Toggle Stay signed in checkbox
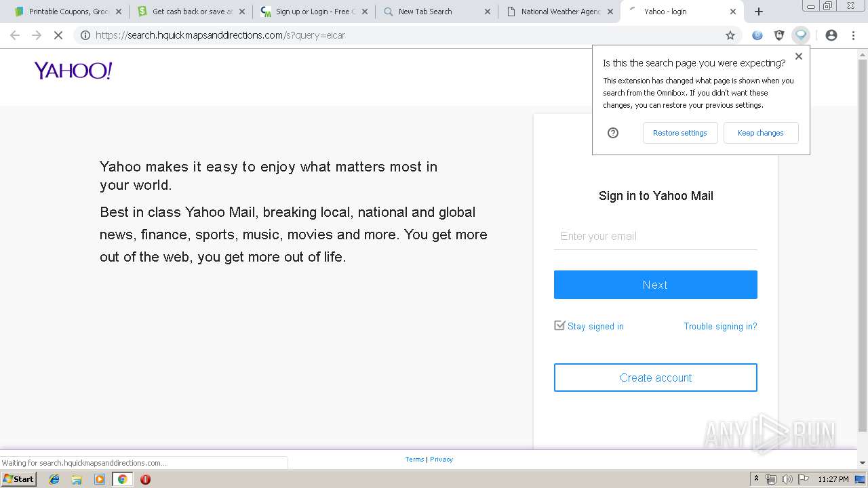The width and height of the screenshot is (868, 488). 559,325
